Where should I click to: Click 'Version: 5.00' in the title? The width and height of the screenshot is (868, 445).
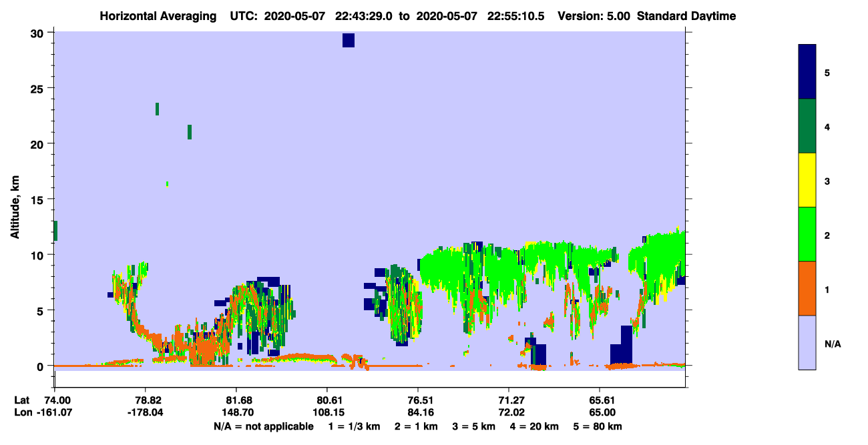click(594, 15)
